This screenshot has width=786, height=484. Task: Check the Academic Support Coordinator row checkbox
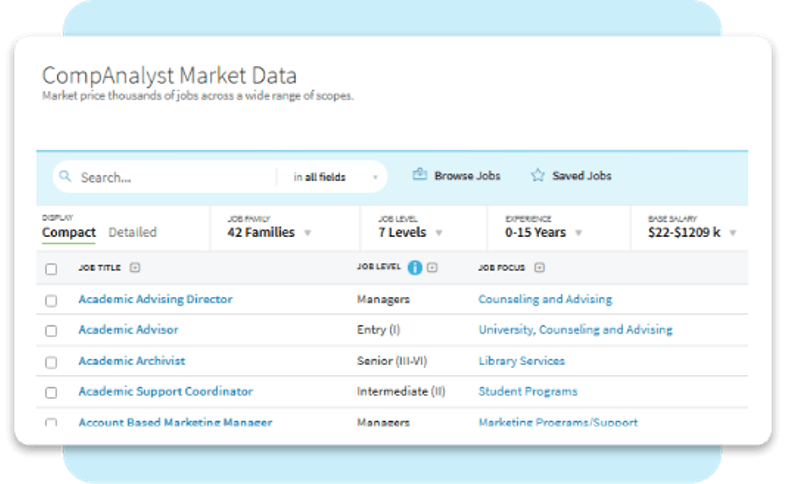point(51,392)
